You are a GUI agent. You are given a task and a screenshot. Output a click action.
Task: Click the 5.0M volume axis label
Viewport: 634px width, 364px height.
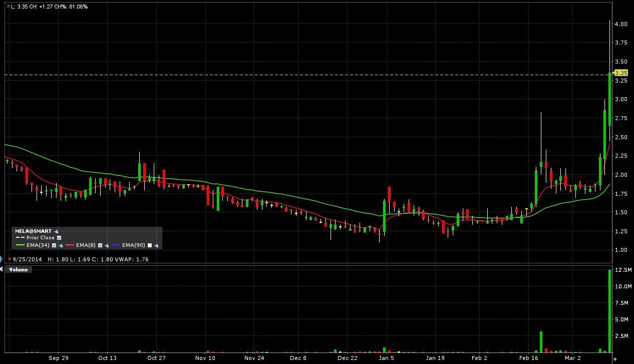pyautogui.click(x=622, y=319)
